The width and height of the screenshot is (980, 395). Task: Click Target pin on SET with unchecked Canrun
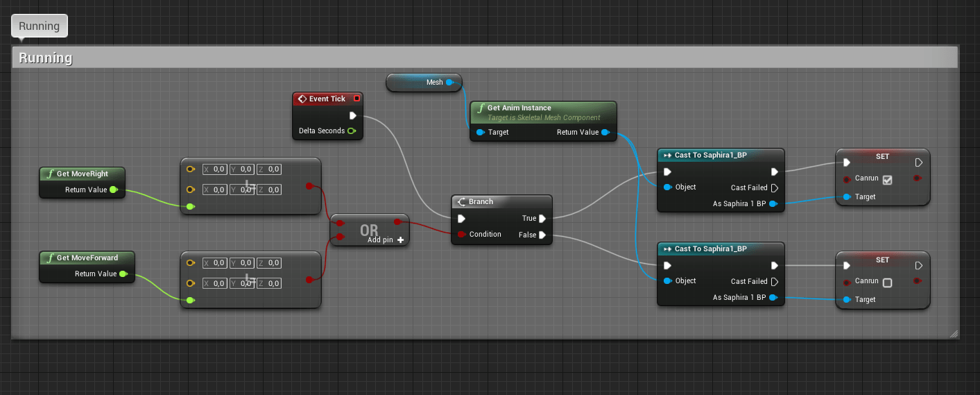(x=847, y=300)
